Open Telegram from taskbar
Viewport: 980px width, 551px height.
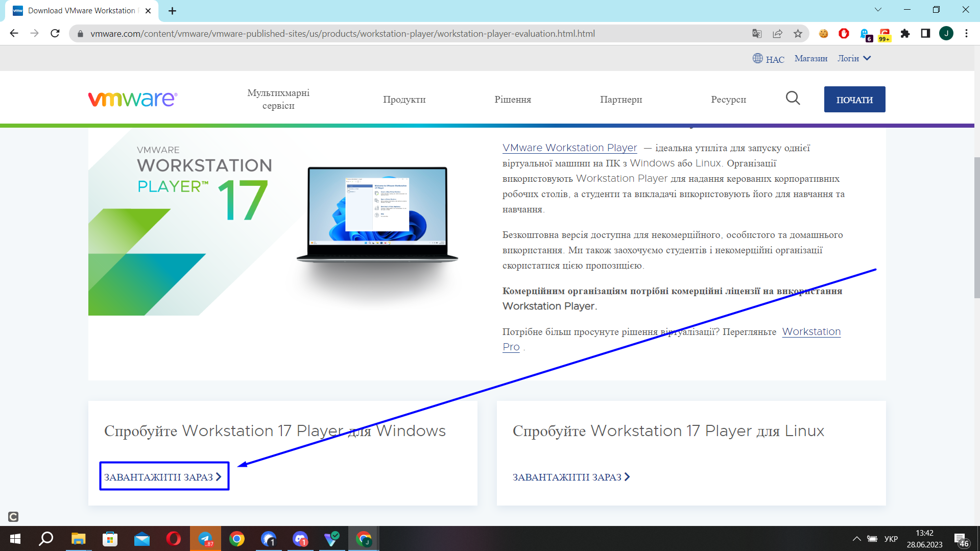click(205, 539)
